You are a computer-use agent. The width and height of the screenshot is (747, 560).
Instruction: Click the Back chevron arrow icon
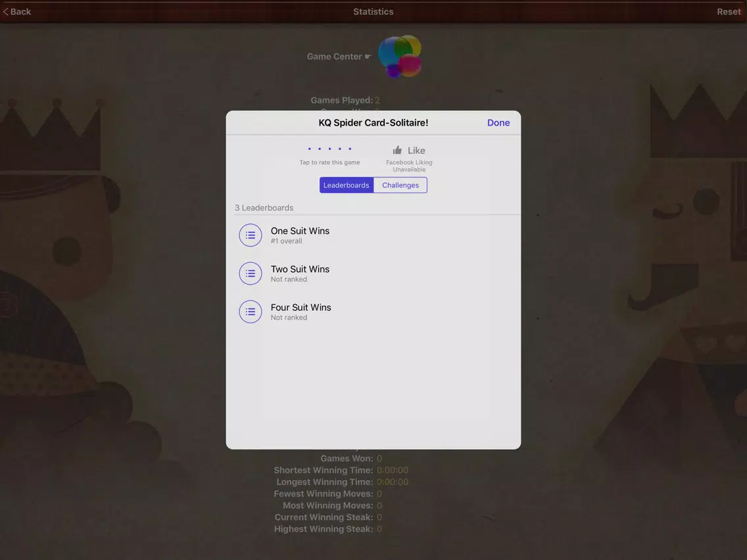coord(6,11)
